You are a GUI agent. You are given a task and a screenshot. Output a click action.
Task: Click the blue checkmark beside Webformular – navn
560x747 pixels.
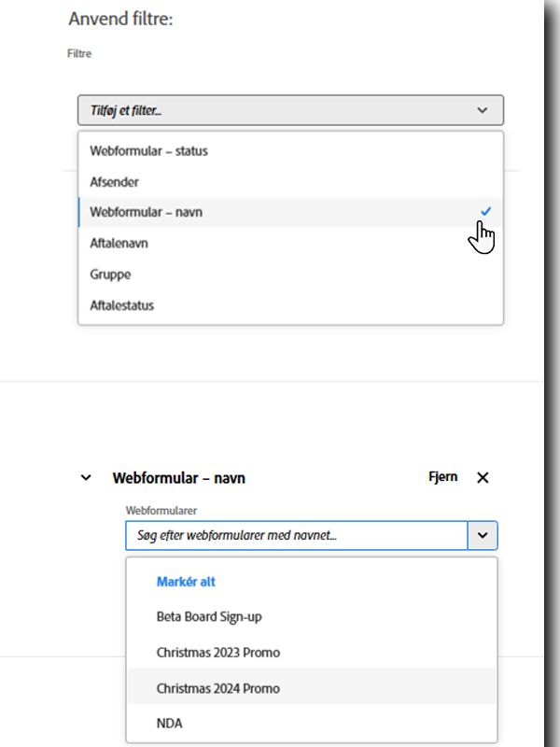485,212
